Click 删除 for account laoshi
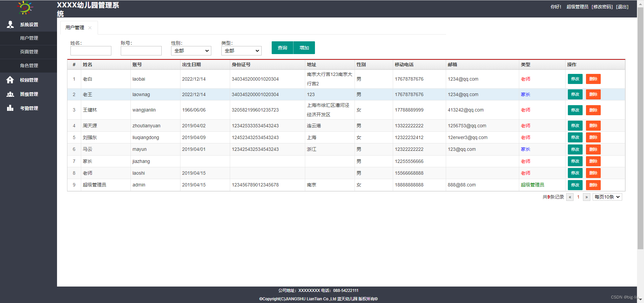This screenshot has width=644, height=303. pyautogui.click(x=593, y=173)
